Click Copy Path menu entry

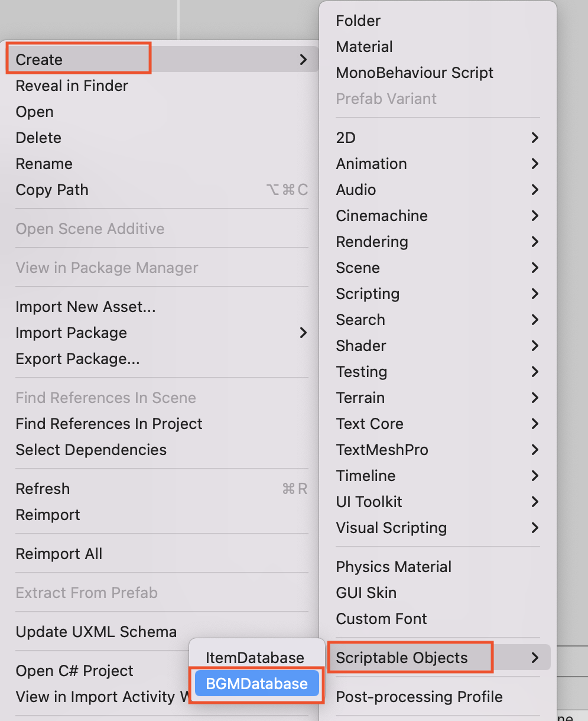[52, 190]
